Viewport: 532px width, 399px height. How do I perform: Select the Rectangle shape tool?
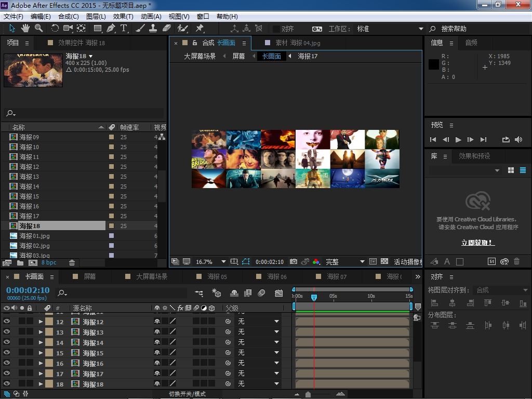click(98, 29)
